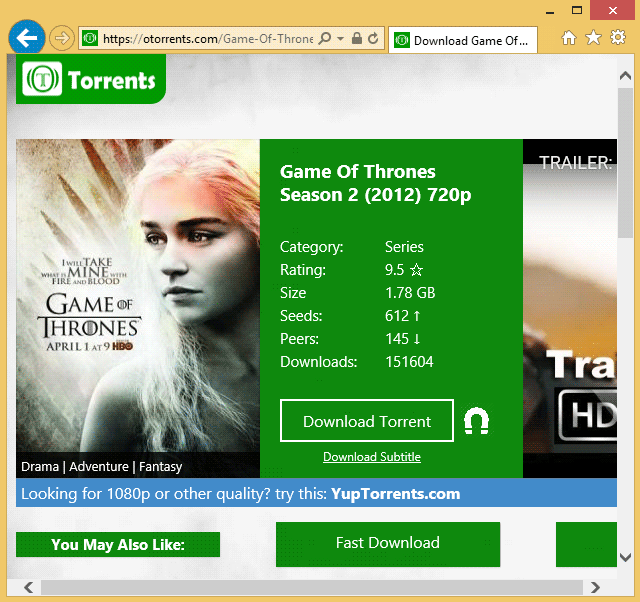Click the 151604 downloads count
The height and width of the screenshot is (602, 640).
click(x=409, y=362)
